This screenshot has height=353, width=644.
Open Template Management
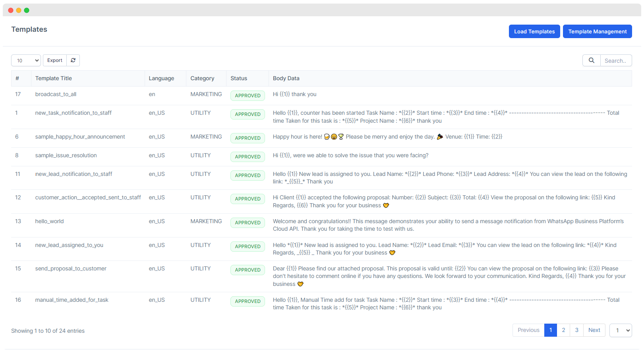pos(597,31)
